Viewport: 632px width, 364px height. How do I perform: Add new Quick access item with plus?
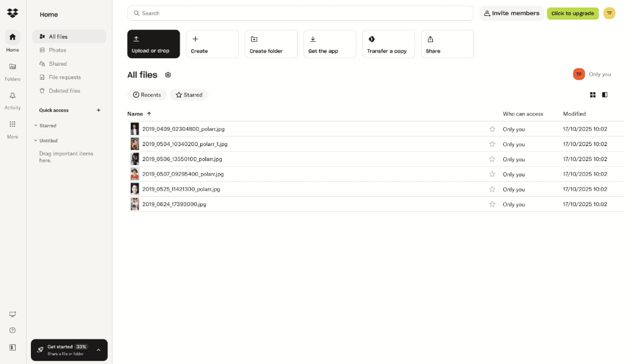(99, 110)
